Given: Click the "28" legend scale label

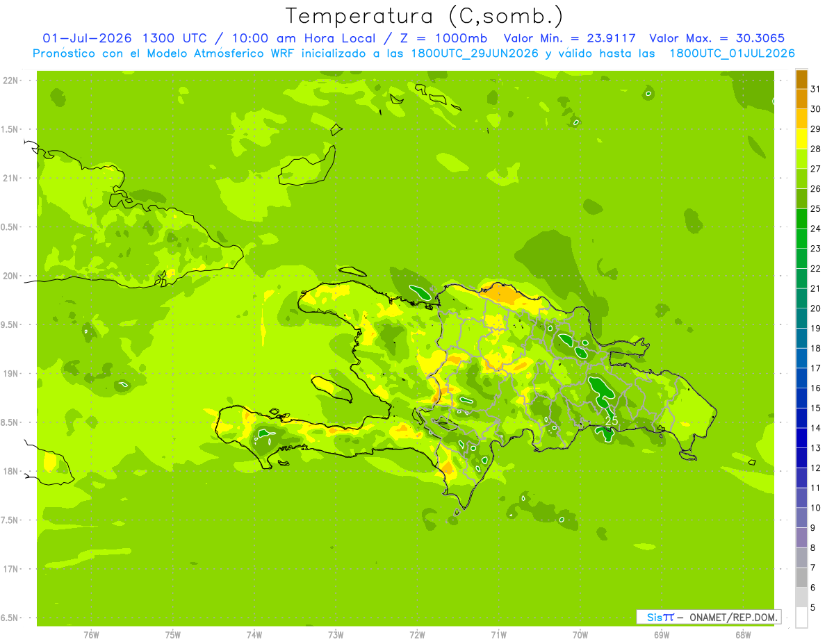Looking at the screenshot, I should tap(815, 149).
